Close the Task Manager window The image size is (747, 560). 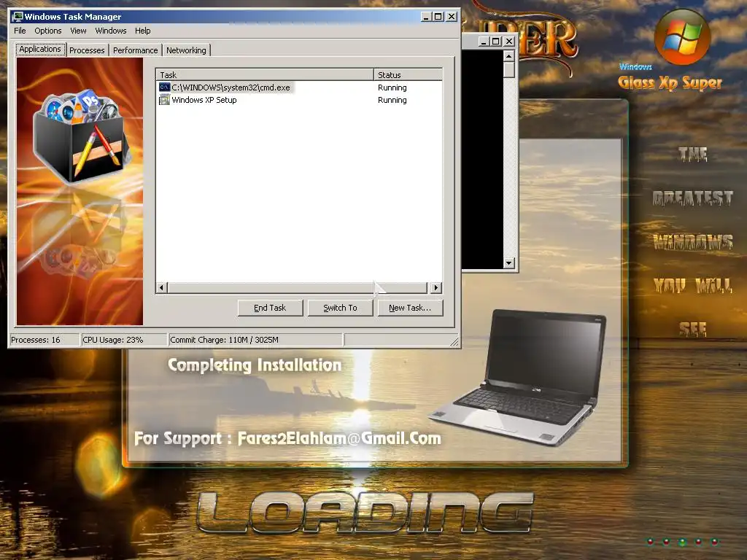[451, 17]
